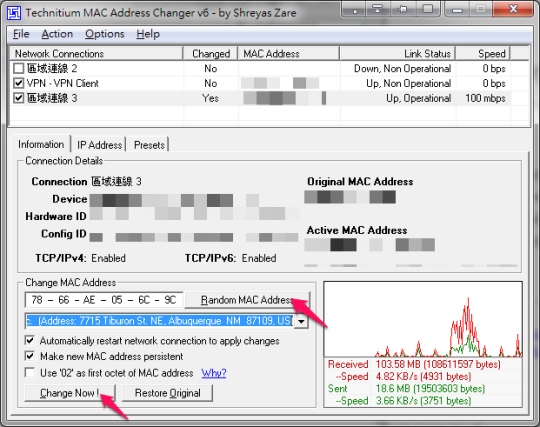The width and height of the screenshot is (540, 427).
Task: Switch to the IP Address tab
Action: coord(99,145)
